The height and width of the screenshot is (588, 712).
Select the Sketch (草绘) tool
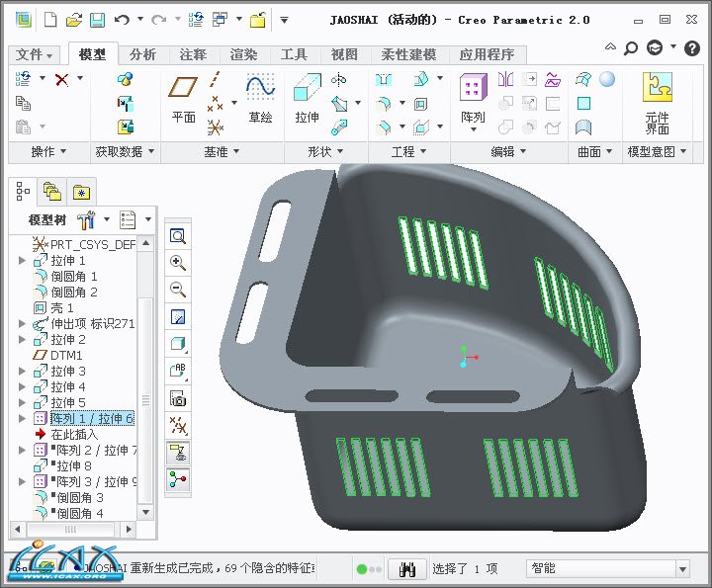coord(261,99)
